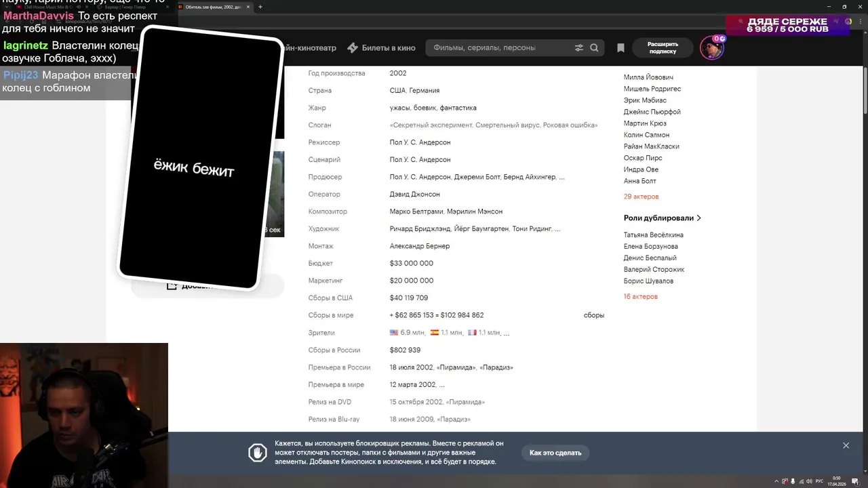The image size is (868, 488).
Task: Open operator Дэвид Джонсон link
Action: (415, 195)
